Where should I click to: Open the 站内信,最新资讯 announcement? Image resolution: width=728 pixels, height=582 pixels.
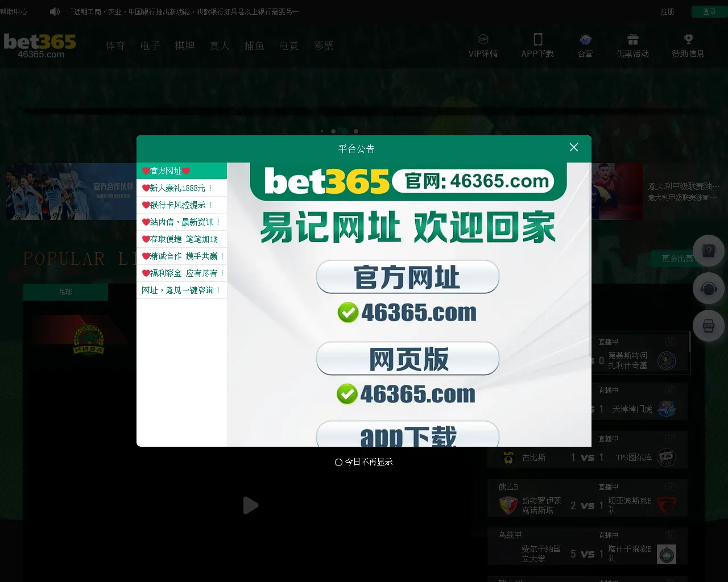(181, 222)
